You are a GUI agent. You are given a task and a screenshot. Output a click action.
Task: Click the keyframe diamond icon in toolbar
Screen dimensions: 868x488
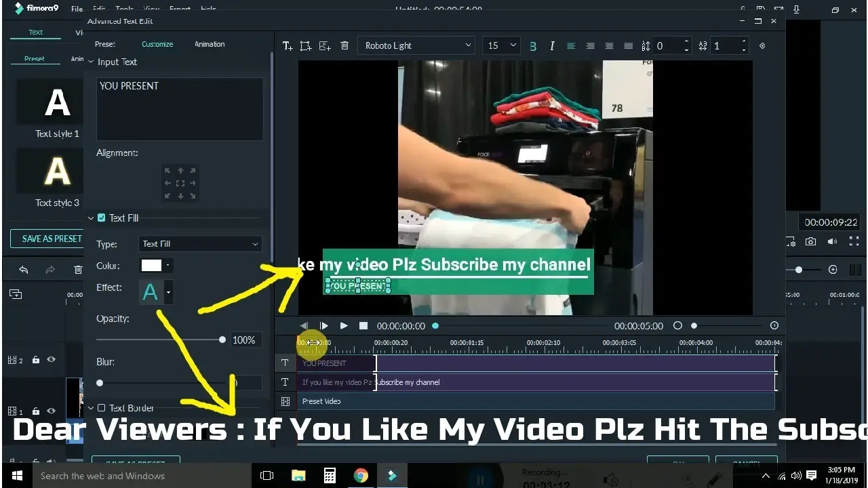coord(762,45)
